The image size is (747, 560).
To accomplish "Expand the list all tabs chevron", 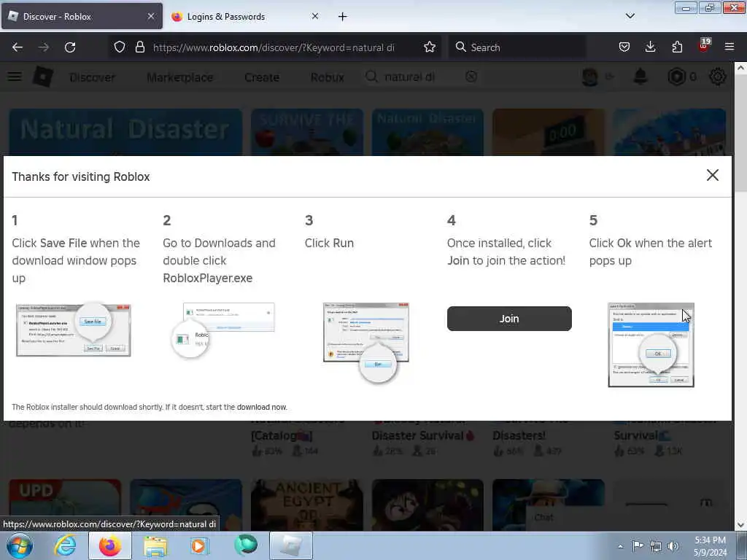I will click(630, 16).
